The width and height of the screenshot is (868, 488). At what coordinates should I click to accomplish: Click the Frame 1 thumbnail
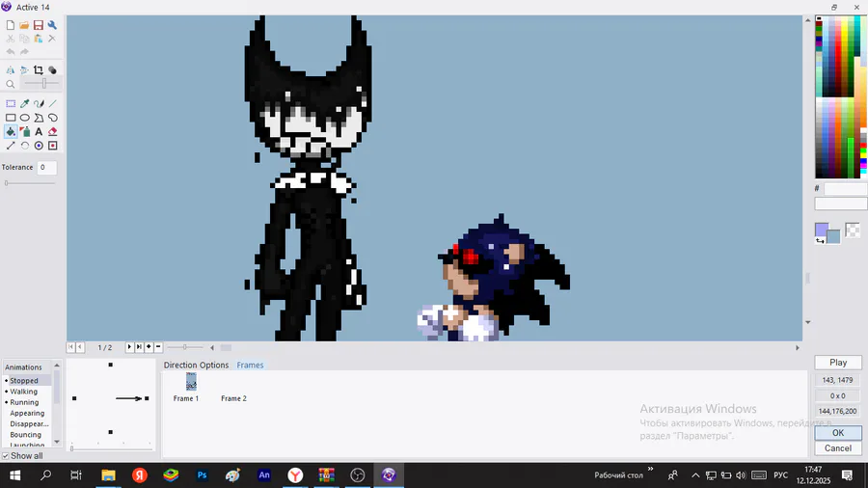tap(191, 381)
